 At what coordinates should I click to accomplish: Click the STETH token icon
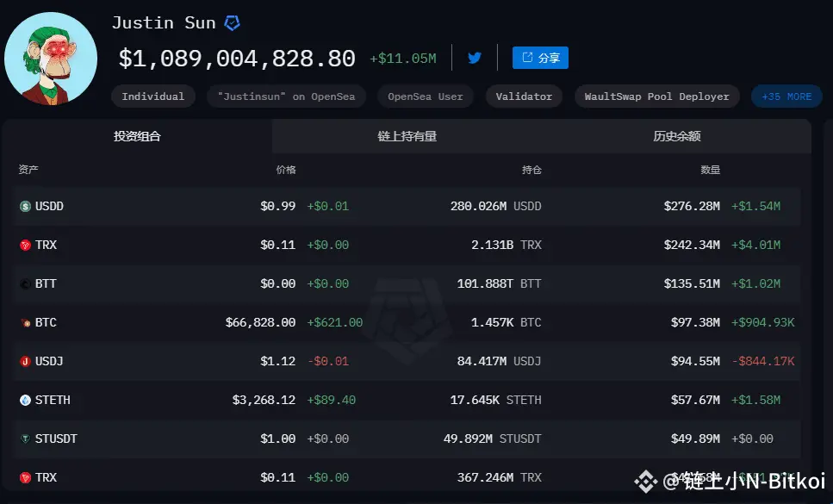click(x=25, y=400)
